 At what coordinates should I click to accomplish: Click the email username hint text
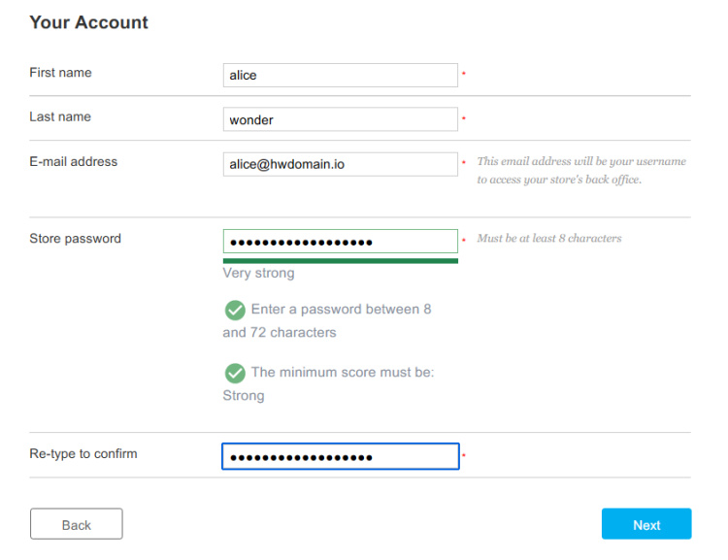(x=580, y=171)
